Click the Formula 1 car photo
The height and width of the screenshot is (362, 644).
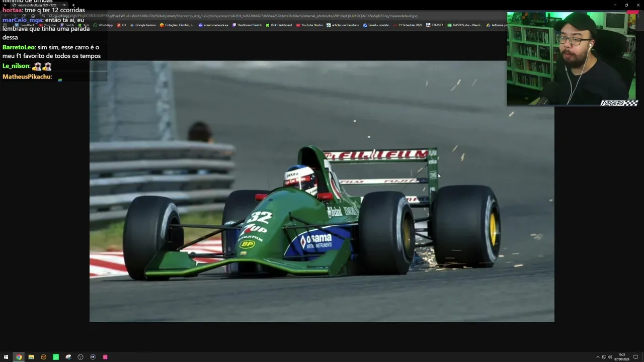[322, 191]
